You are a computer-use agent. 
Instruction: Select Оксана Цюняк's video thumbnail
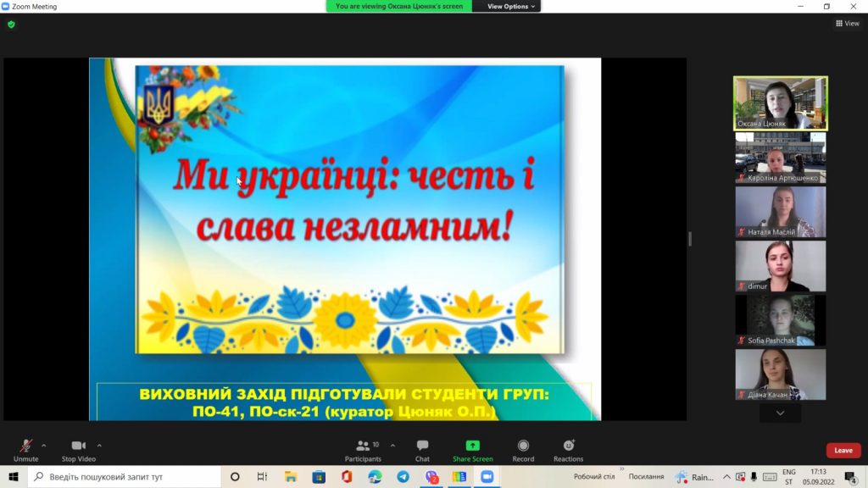[x=780, y=103]
